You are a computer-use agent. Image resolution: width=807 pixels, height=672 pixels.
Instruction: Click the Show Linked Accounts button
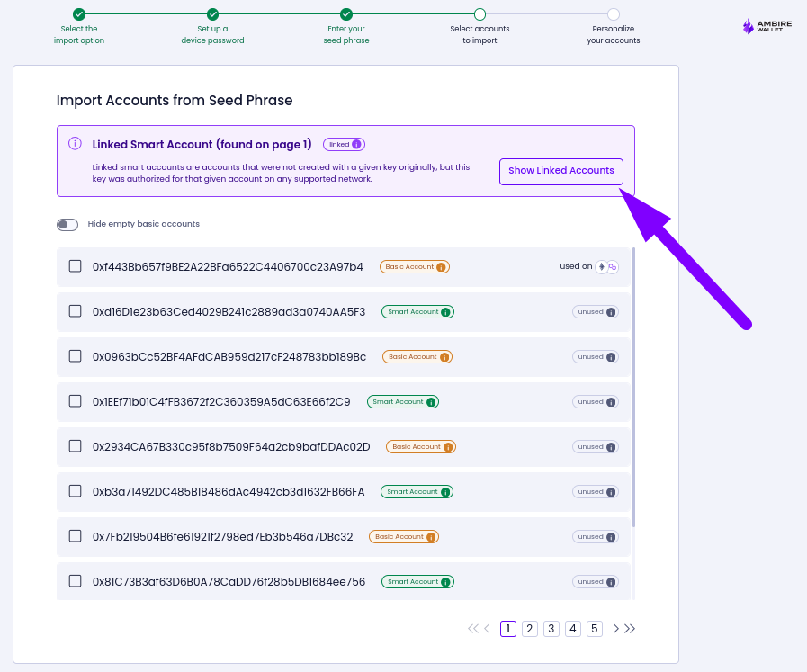click(x=561, y=171)
